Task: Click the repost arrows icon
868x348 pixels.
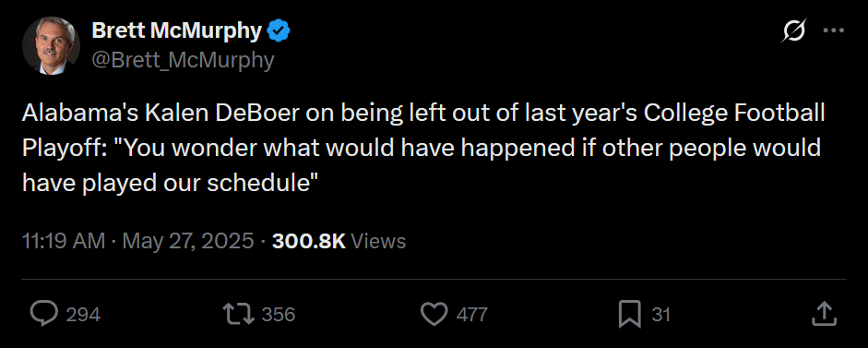Action: (x=239, y=314)
